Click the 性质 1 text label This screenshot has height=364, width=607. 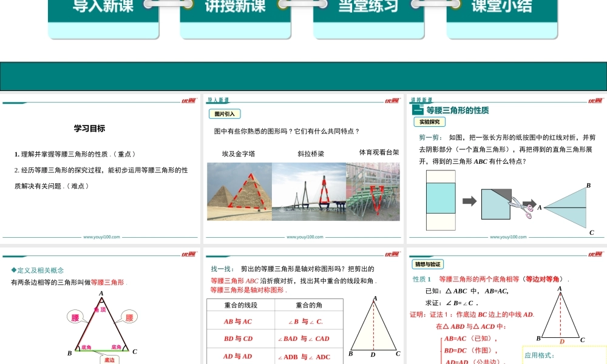click(x=422, y=279)
